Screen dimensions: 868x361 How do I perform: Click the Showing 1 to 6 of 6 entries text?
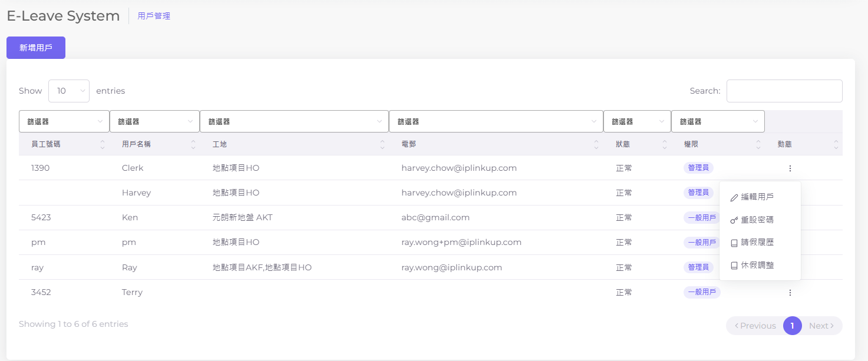point(74,324)
